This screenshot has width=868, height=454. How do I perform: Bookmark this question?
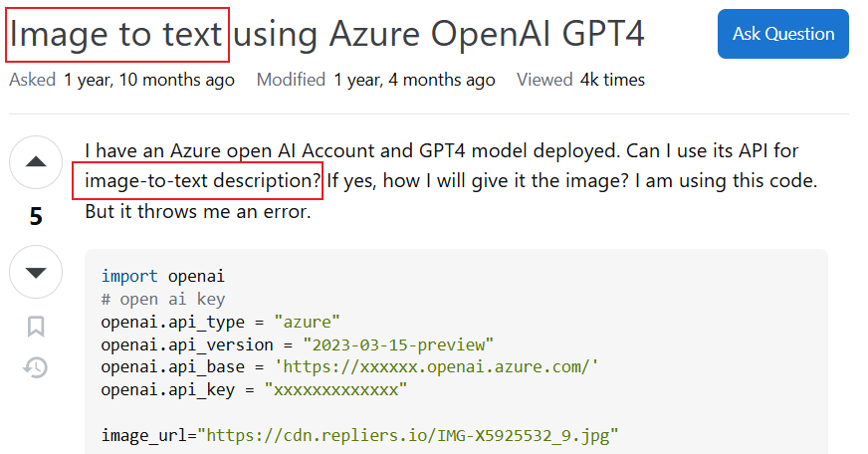tap(36, 327)
